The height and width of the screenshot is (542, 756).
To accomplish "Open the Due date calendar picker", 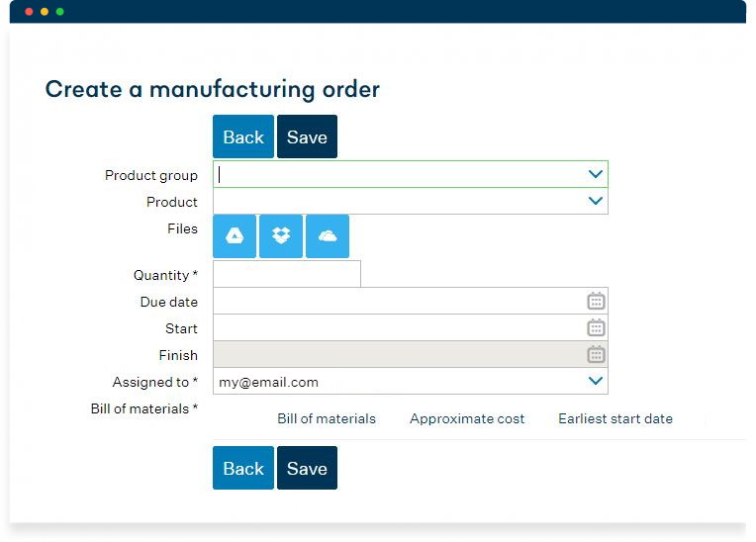I will point(596,301).
